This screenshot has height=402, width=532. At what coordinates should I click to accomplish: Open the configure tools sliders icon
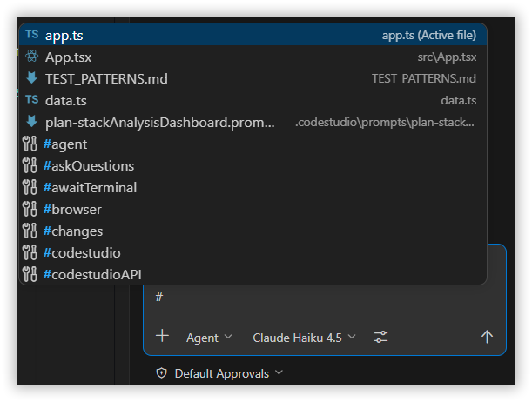point(380,337)
